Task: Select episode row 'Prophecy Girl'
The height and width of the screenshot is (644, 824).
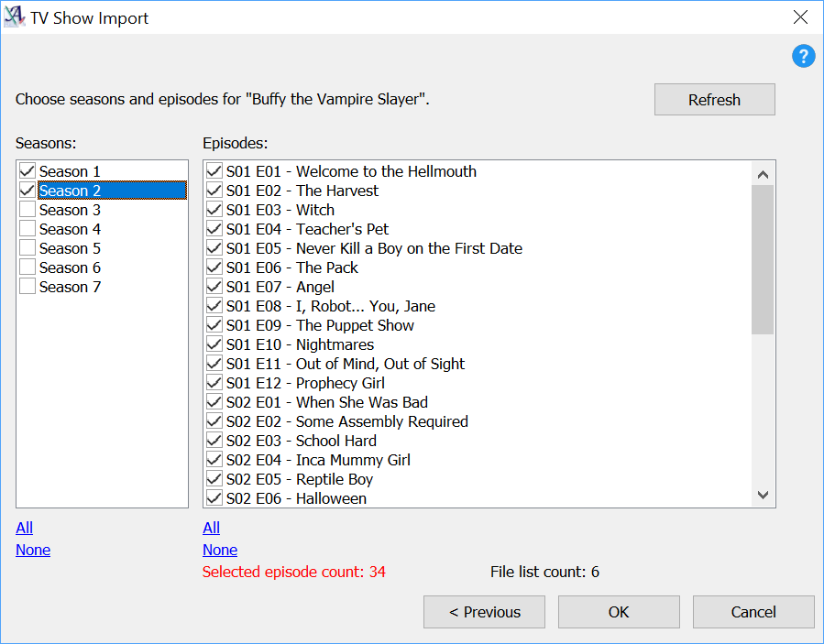Action: click(305, 383)
